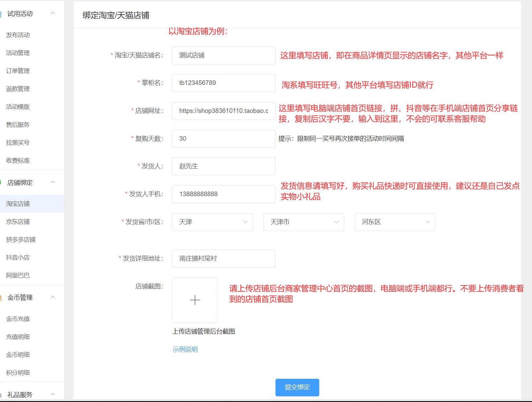Collapse the 店铺绑定 menu section
The width and height of the screenshot is (532, 402).
52,183
